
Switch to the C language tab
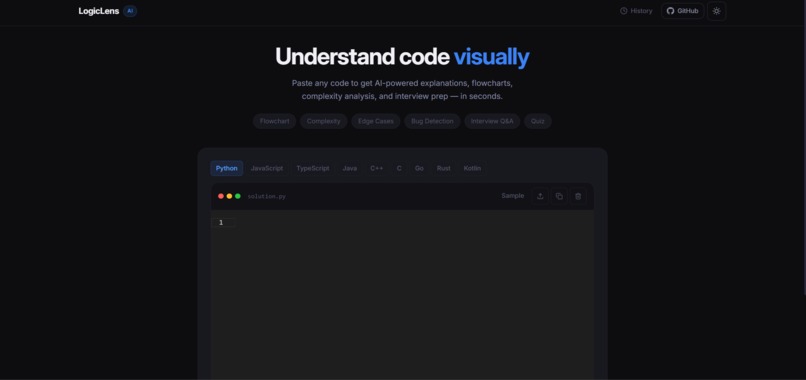click(399, 168)
